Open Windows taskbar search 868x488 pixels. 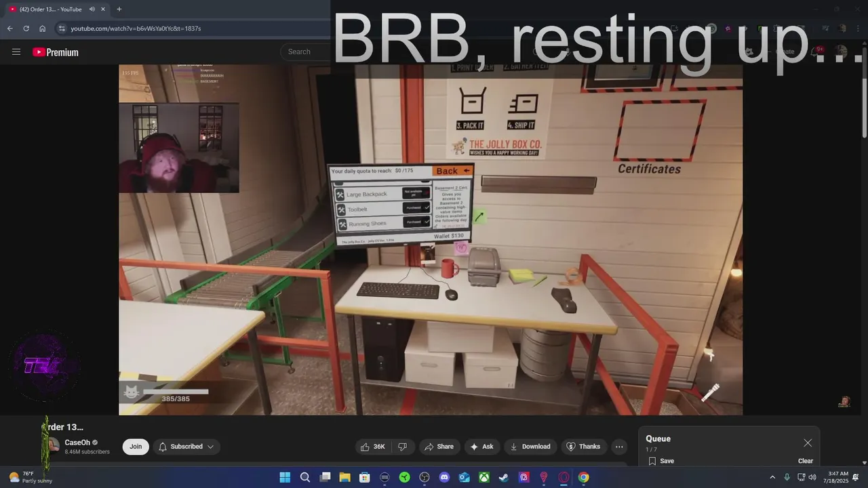305,477
